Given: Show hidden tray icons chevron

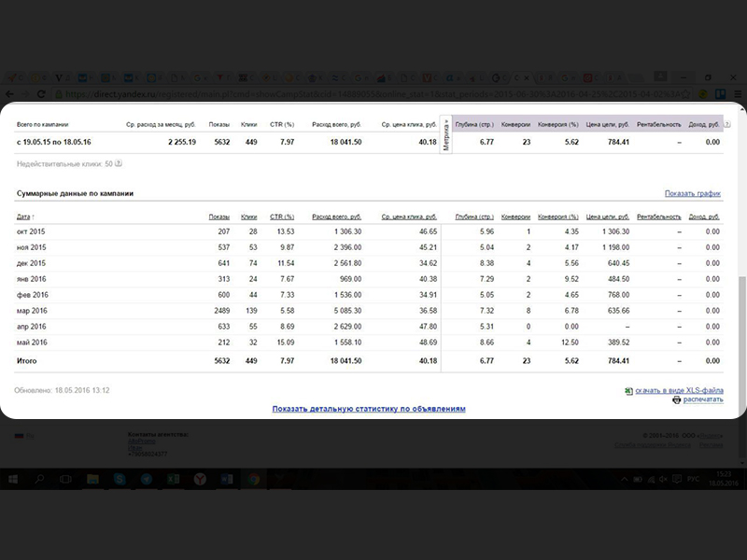Looking at the screenshot, I should pyautogui.click(x=624, y=479).
